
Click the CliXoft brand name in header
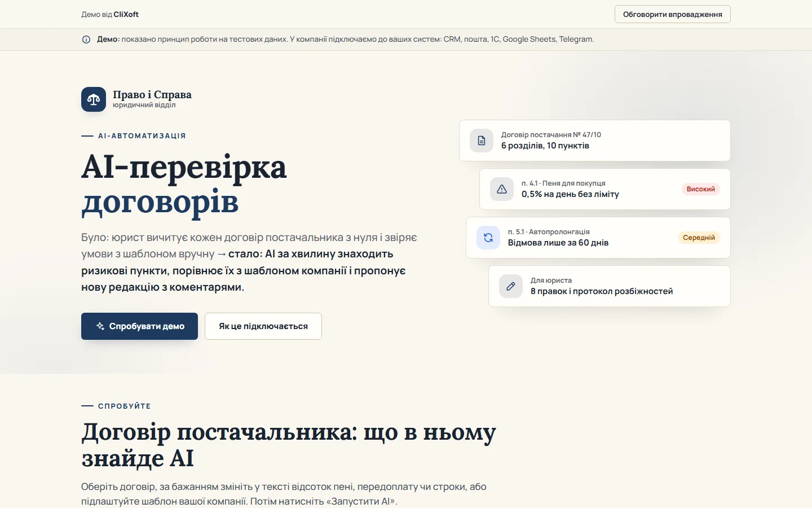[x=126, y=14]
